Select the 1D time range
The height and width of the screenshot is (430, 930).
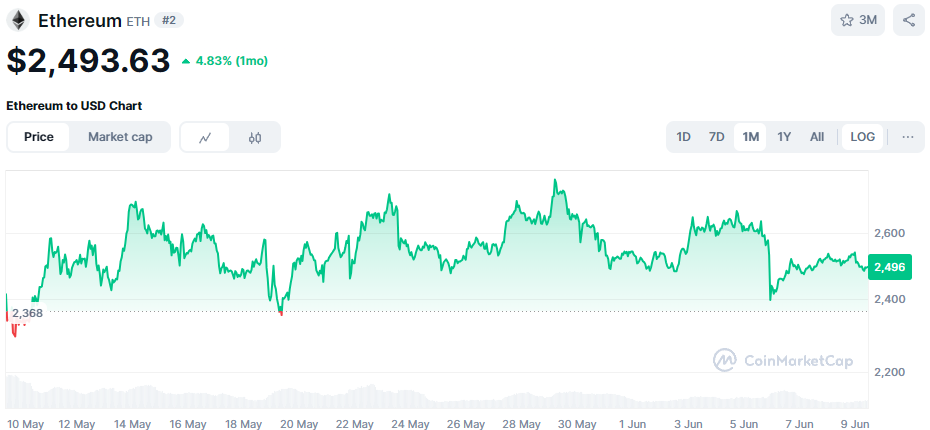(683, 137)
